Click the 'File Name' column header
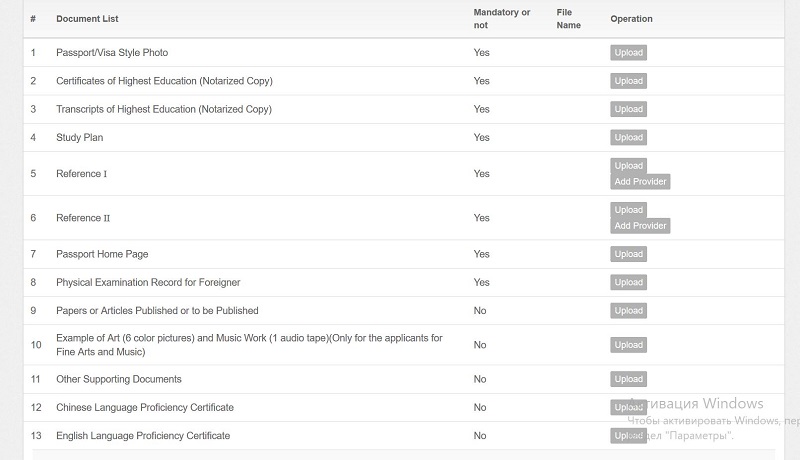Image resolution: width=800 pixels, height=460 pixels. coord(568,19)
